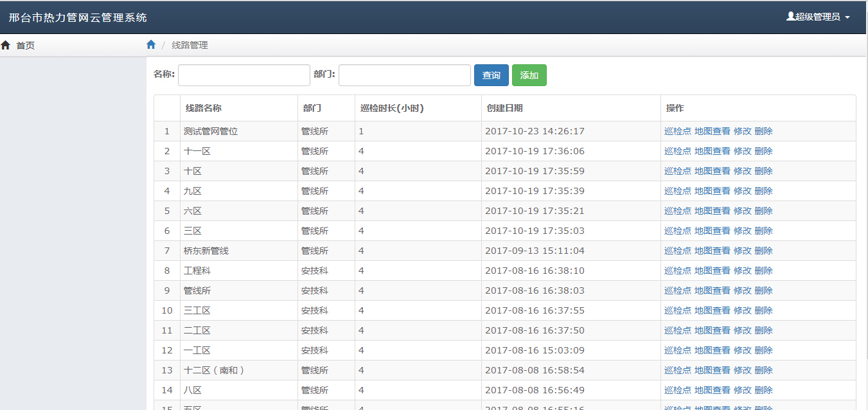This screenshot has width=868, height=410.
Task: Click the 线路名称 column header
Action: (x=203, y=108)
